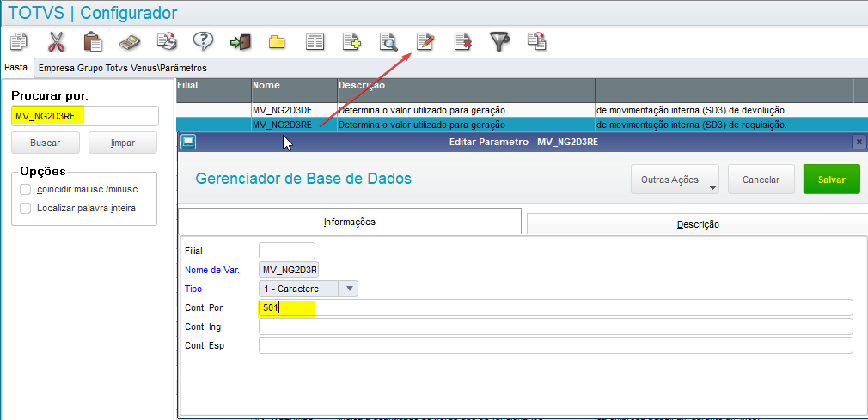This screenshot has height=420, width=868.
Task: Click the Edit pencil icon
Action: 425,41
